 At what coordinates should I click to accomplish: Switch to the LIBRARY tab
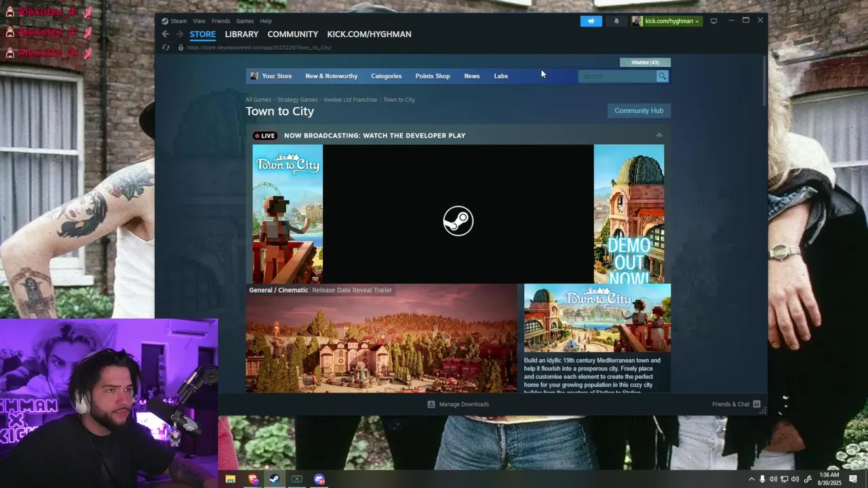point(241,34)
